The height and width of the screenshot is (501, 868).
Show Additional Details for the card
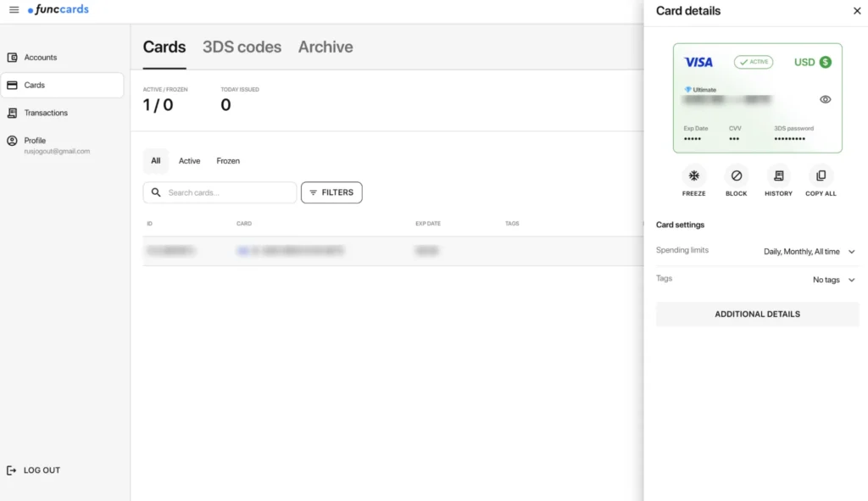coord(757,314)
